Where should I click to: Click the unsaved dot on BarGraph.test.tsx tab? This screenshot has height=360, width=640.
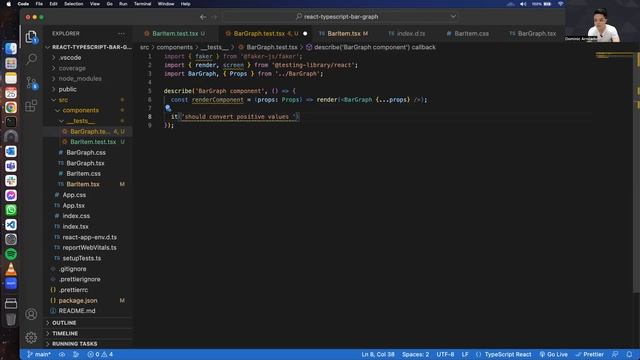coord(305,33)
